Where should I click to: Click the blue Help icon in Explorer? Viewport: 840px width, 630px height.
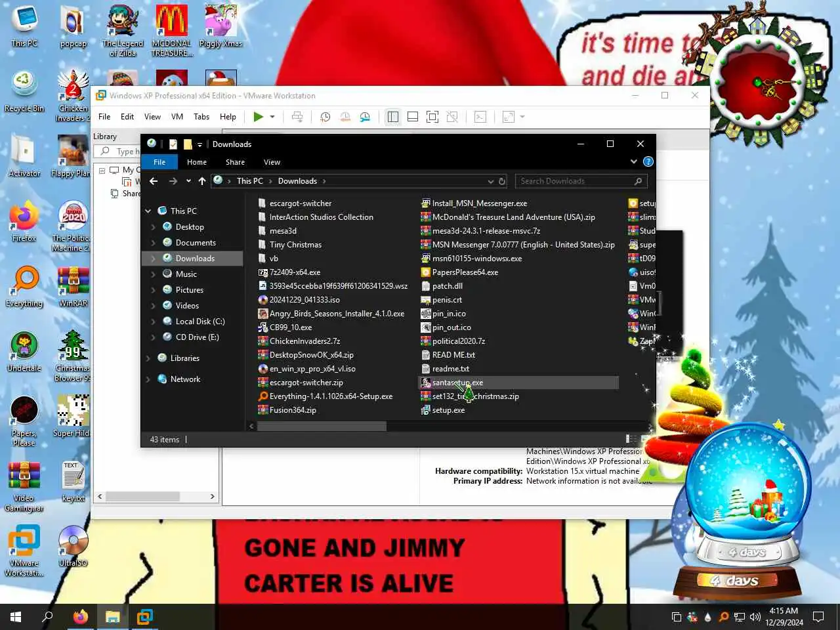point(648,161)
